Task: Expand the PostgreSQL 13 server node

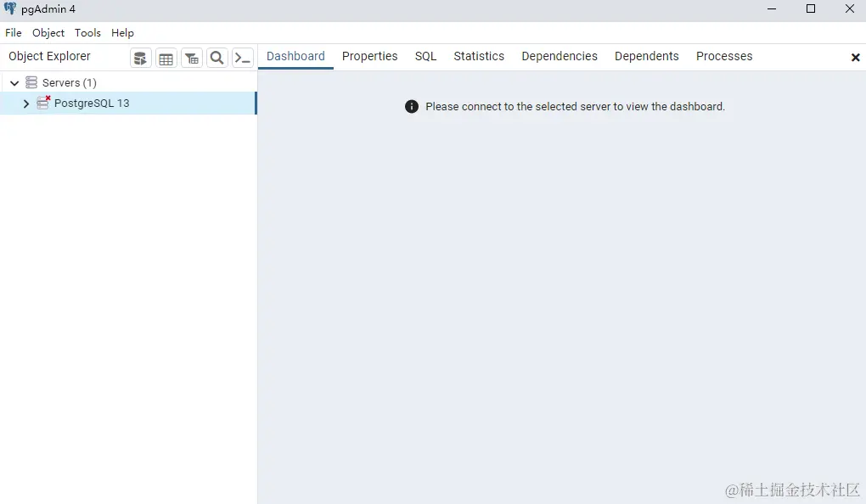Action: tap(26, 104)
